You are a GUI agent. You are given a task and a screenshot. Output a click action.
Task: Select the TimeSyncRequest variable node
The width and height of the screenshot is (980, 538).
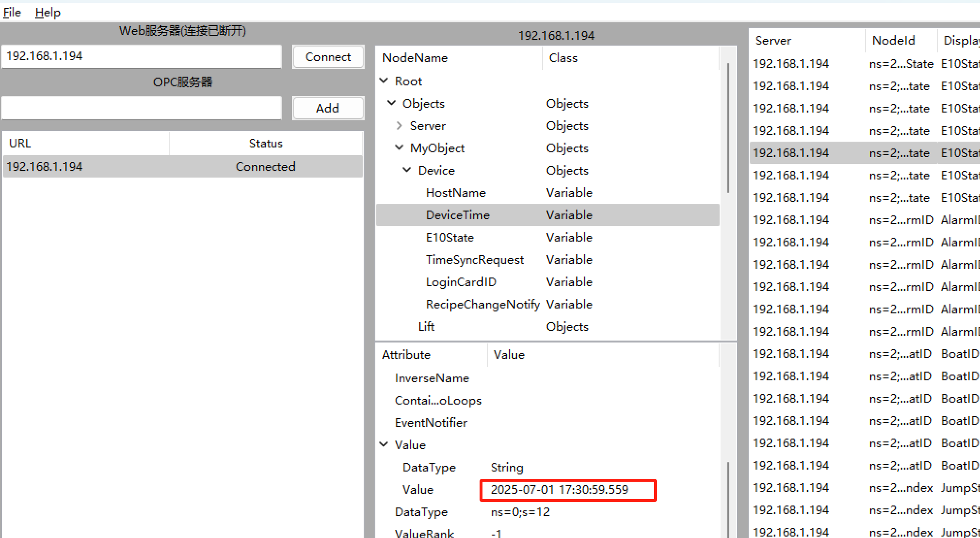click(x=474, y=260)
